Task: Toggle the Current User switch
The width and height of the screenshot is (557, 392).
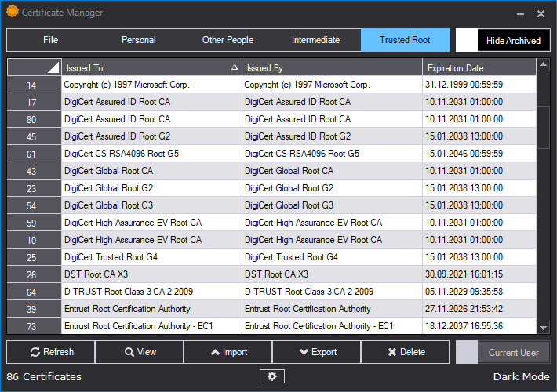Action: click(x=503, y=352)
